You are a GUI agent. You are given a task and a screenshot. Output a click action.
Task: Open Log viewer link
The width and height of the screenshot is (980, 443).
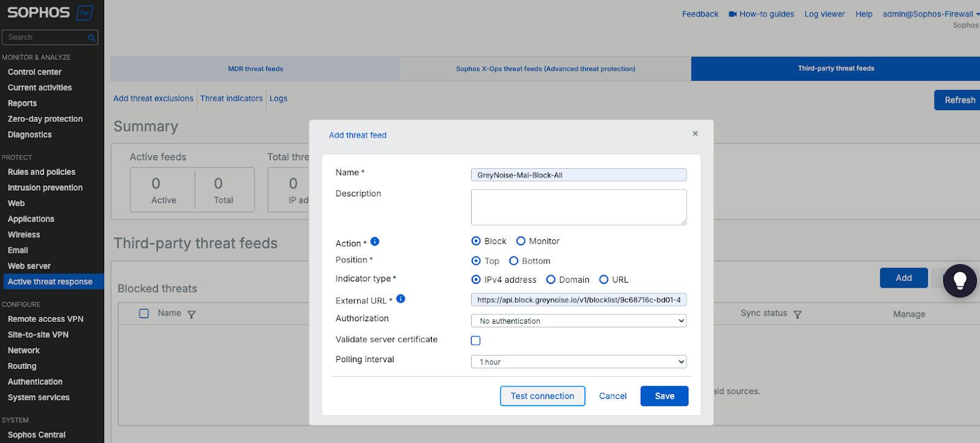click(x=824, y=14)
